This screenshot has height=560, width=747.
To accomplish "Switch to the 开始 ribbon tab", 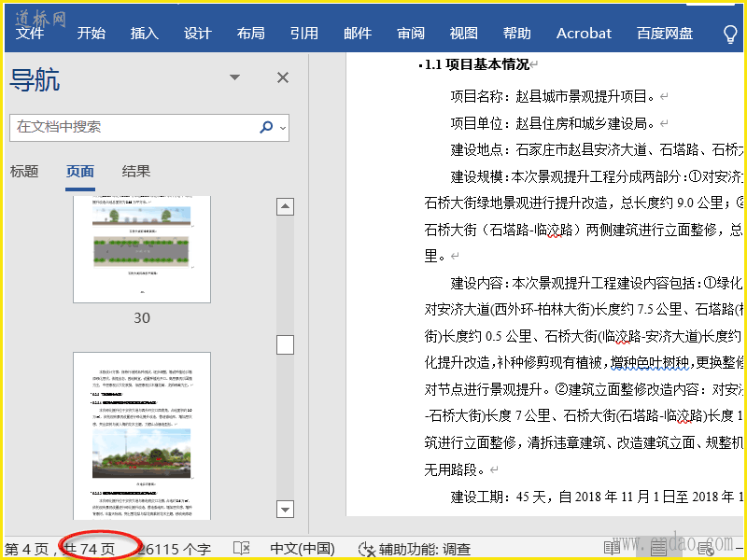I will click(92, 34).
